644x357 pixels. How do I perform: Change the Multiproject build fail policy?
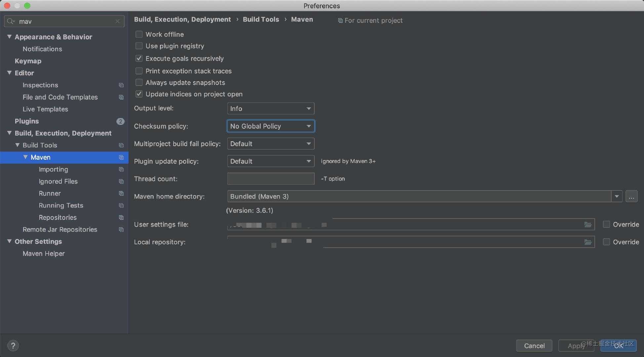(x=270, y=144)
